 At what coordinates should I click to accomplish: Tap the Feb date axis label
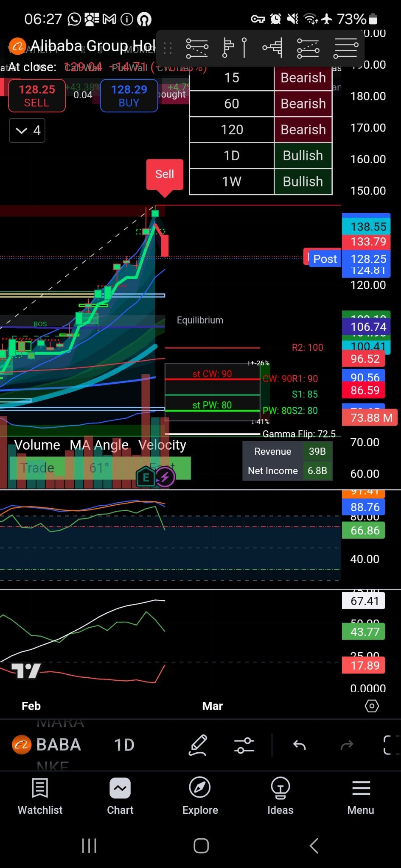coord(31,706)
